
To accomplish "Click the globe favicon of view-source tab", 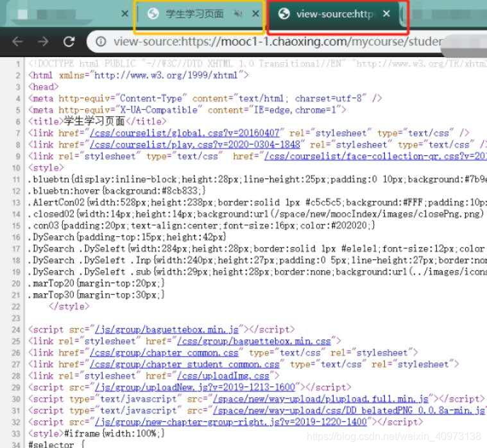I will [x=284, y=13].
